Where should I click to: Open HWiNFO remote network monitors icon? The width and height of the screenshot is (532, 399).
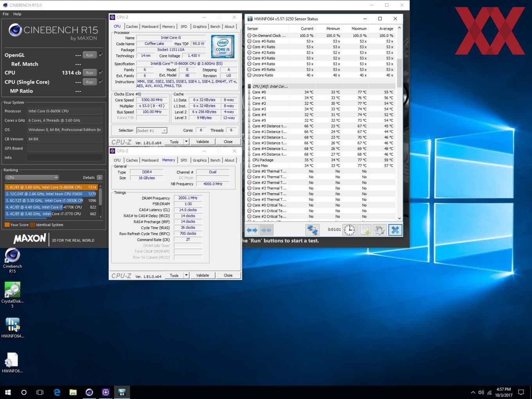(x=312, y=230)
